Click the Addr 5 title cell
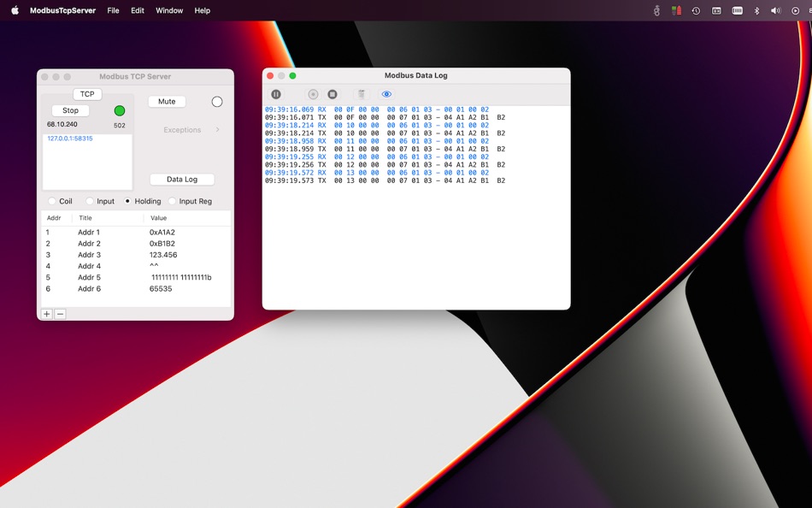The width and height of the screenshot is (812, 508). tap(89, 277)
